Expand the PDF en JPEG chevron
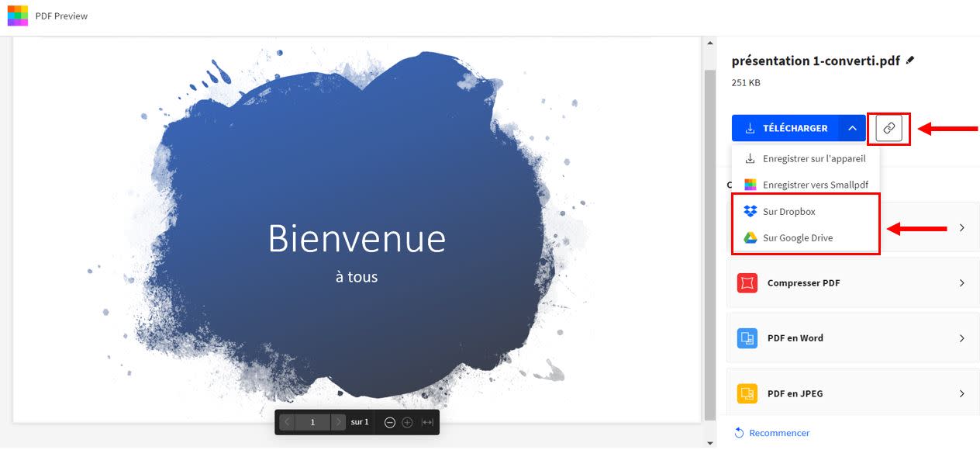980x450 pixels. coord(962,393)
